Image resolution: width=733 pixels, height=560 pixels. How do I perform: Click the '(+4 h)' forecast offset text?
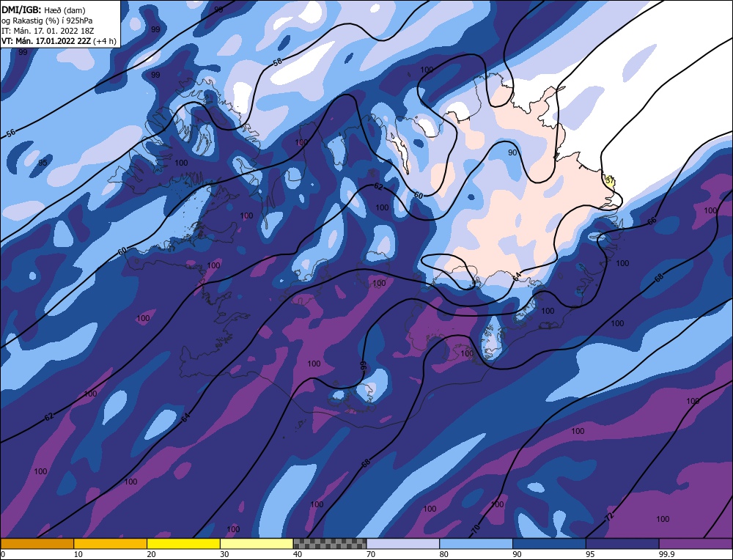click(x=105, y=41)
